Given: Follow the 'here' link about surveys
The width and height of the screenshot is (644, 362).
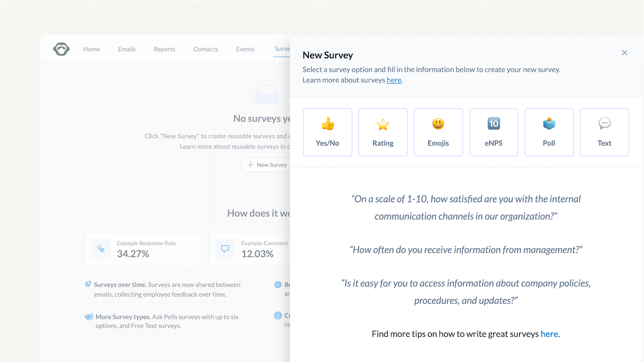Looking at the screenshot, I should [x=394, y=80].
